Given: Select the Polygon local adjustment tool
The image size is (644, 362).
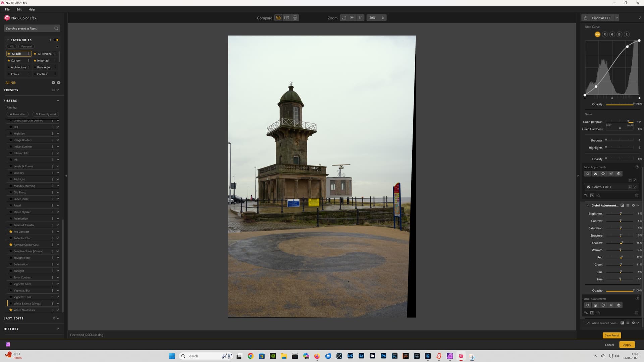Looking at the screenshot, I should (603, 174).
